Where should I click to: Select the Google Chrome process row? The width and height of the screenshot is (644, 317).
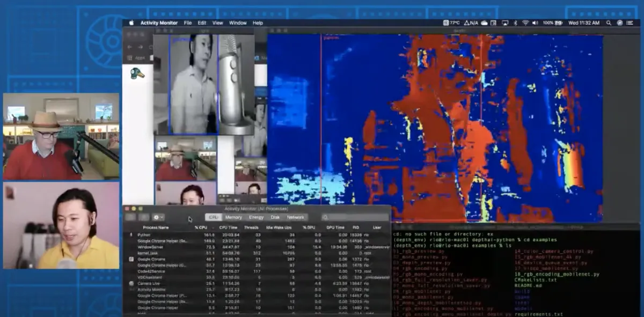pos(257,259)
